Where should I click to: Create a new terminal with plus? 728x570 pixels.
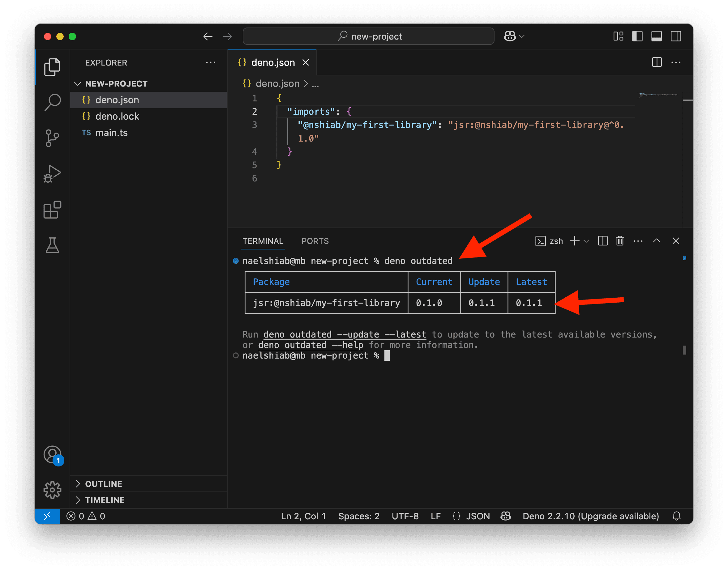(x=574, y=241)
